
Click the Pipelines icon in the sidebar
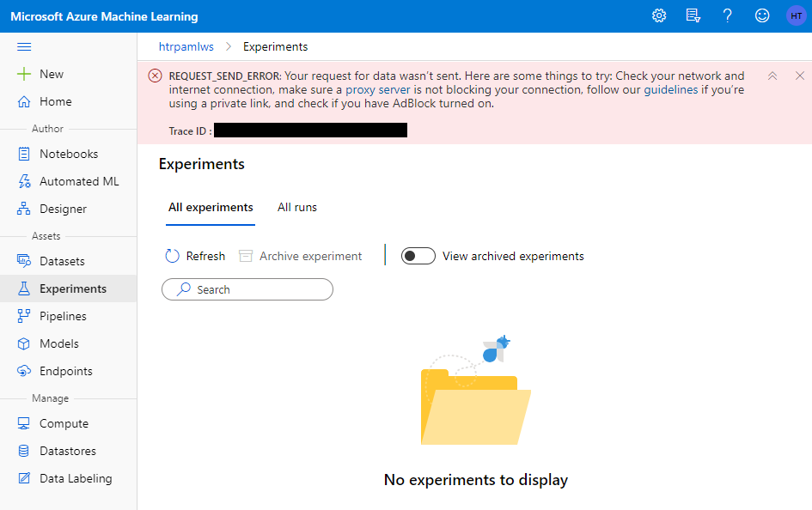point(24,315)
